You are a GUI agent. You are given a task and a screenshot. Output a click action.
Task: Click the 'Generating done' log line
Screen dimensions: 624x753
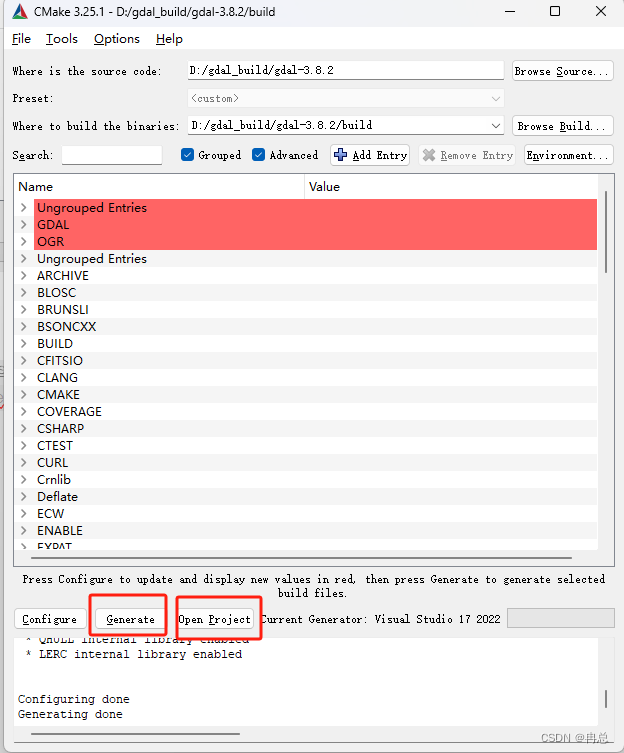tap(70, 714)
